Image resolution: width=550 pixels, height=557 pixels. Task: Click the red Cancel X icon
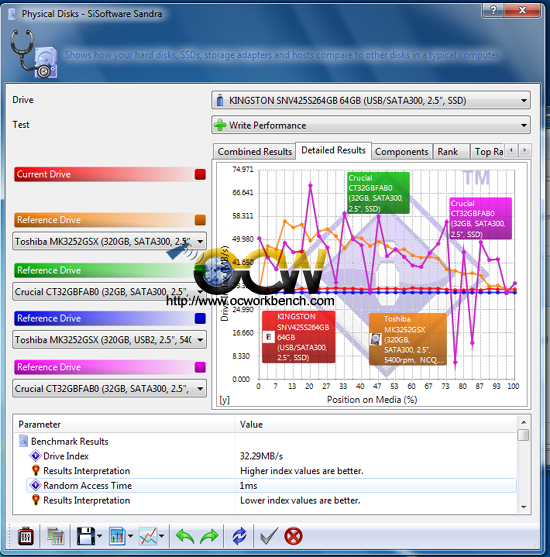pyautogui.click(x=293, y=536)
